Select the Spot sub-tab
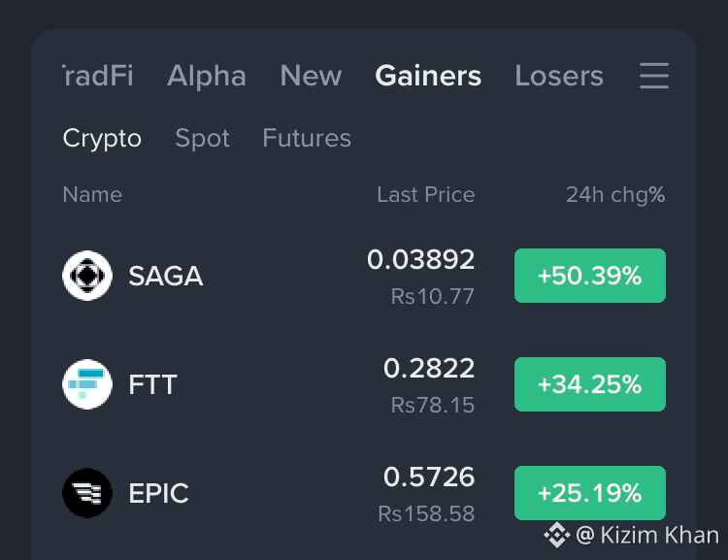 coord(203,139)
